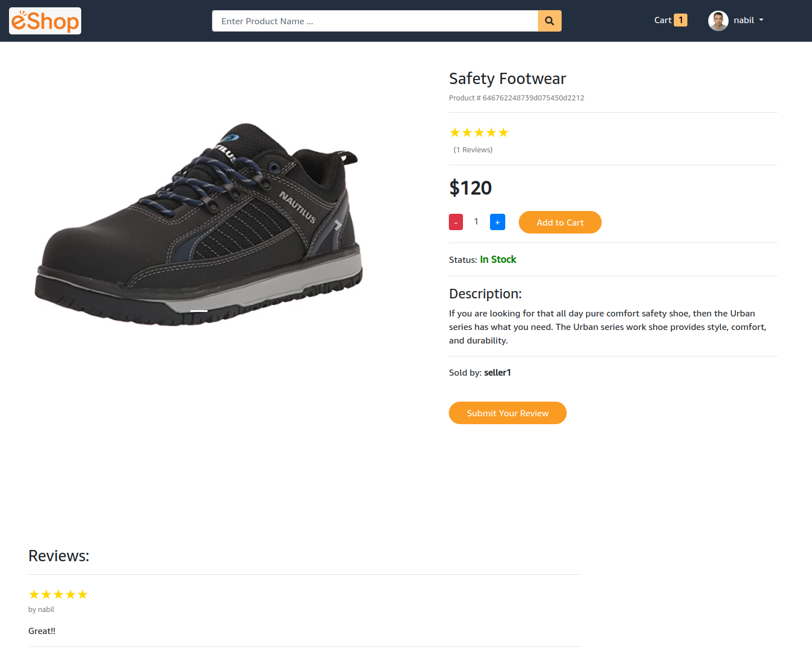Viewport: 812px width, 656px height.
Task: Increase quantity with the plus button
Action: click(x=497, y=222)
